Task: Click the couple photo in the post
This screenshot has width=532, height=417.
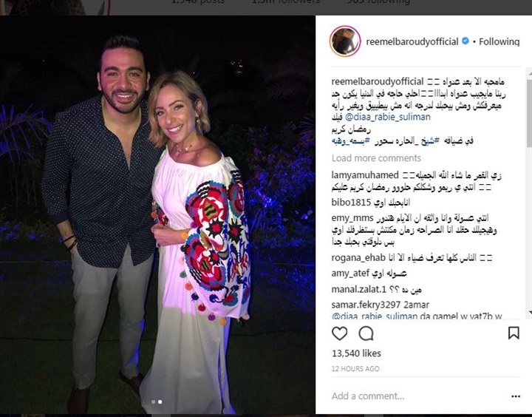Action: (157, 214)
